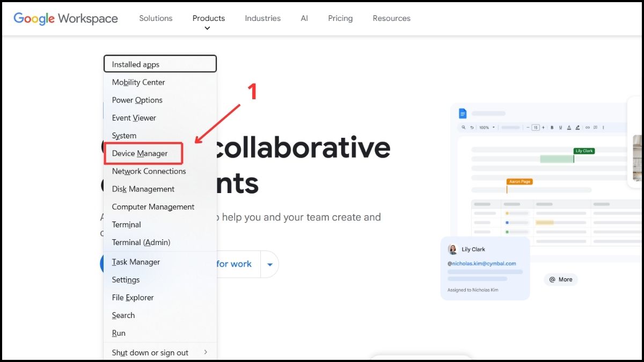
Task: Select Installed apps in the context menu
Action: point(160,64)
